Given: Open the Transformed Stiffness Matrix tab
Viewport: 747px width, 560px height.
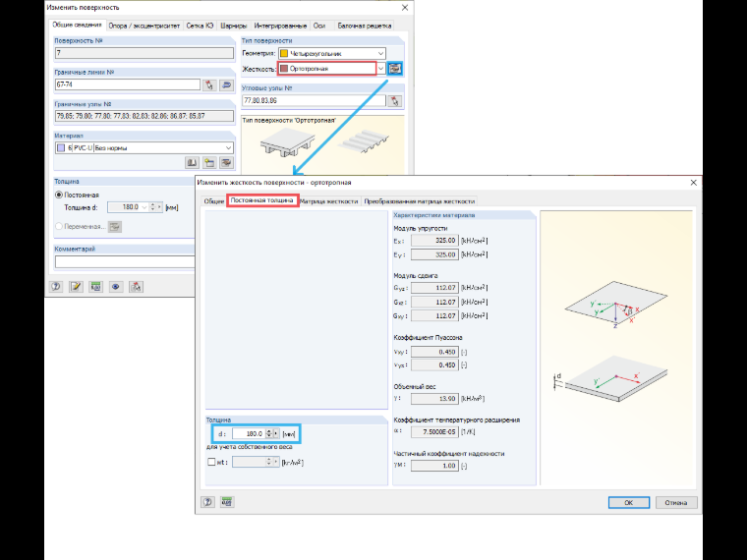Looking at the screenshot, I should [x=420, y=201].
